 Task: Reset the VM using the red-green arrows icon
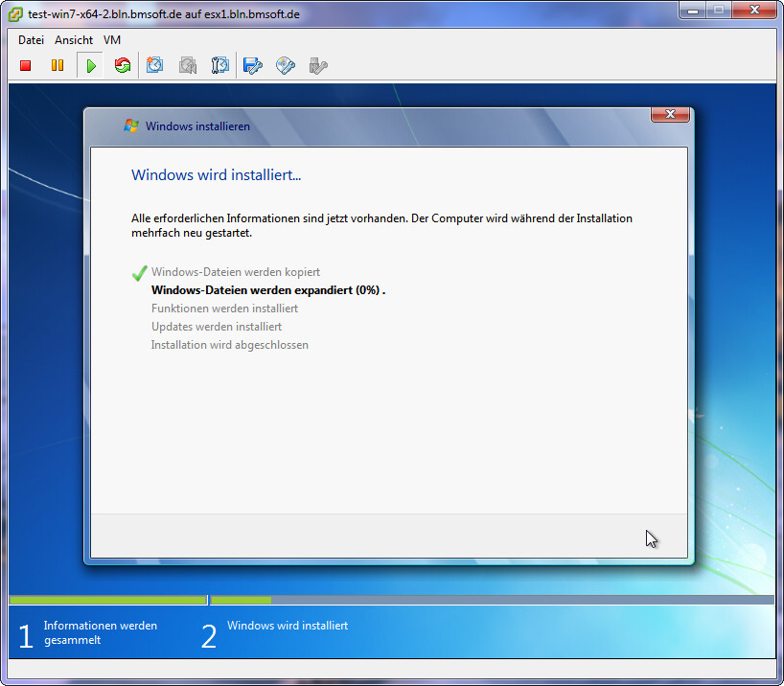tap(123, 65)
